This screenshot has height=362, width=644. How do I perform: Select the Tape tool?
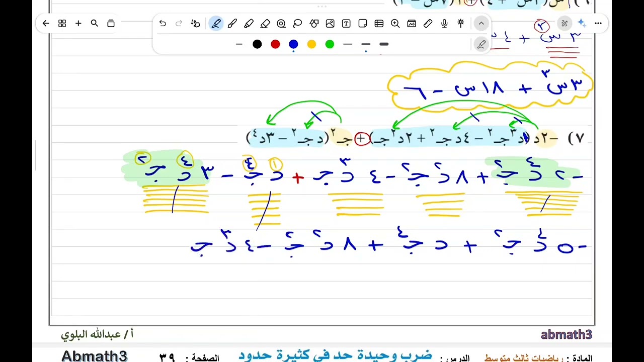281,23
